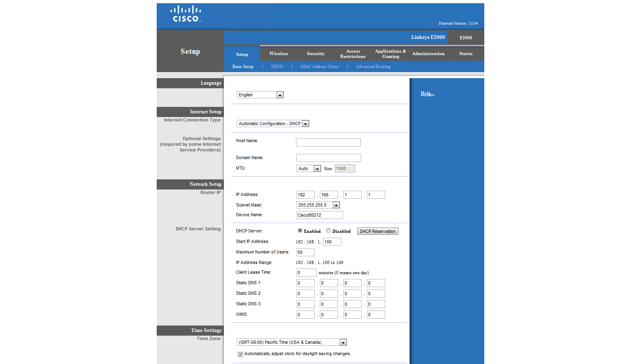Click the first IP Address octet field (192)
641x364 pixels.
pos(305,195)
